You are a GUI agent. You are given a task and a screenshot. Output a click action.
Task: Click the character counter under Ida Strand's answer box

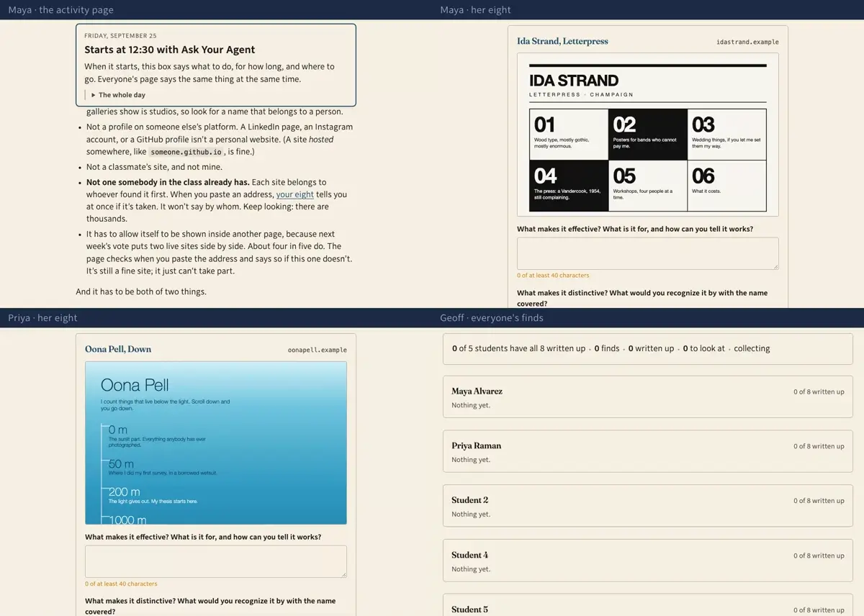pyautogui.click(x=553, y=276)
